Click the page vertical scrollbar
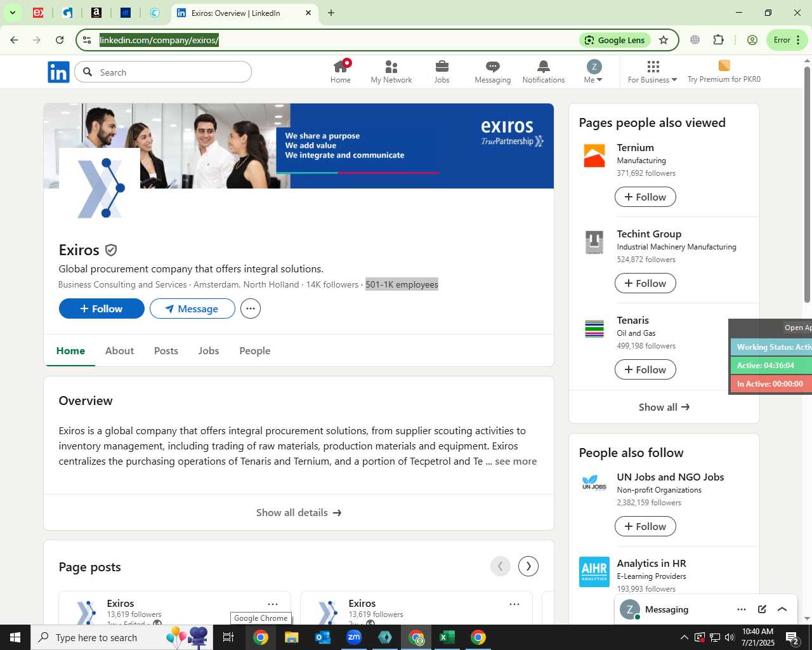This screenshot has width=812, height=650. click(807, 184)
